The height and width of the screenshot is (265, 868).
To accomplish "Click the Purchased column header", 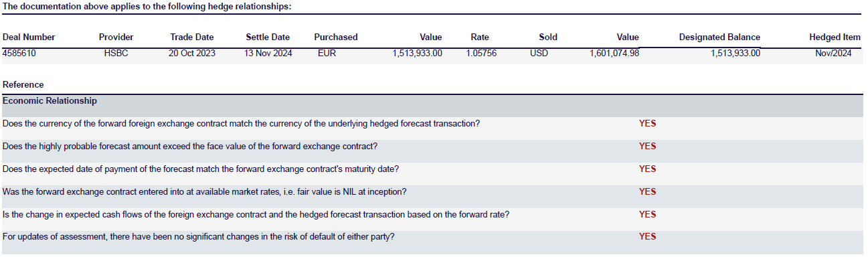I will click(x=336, y=37).
